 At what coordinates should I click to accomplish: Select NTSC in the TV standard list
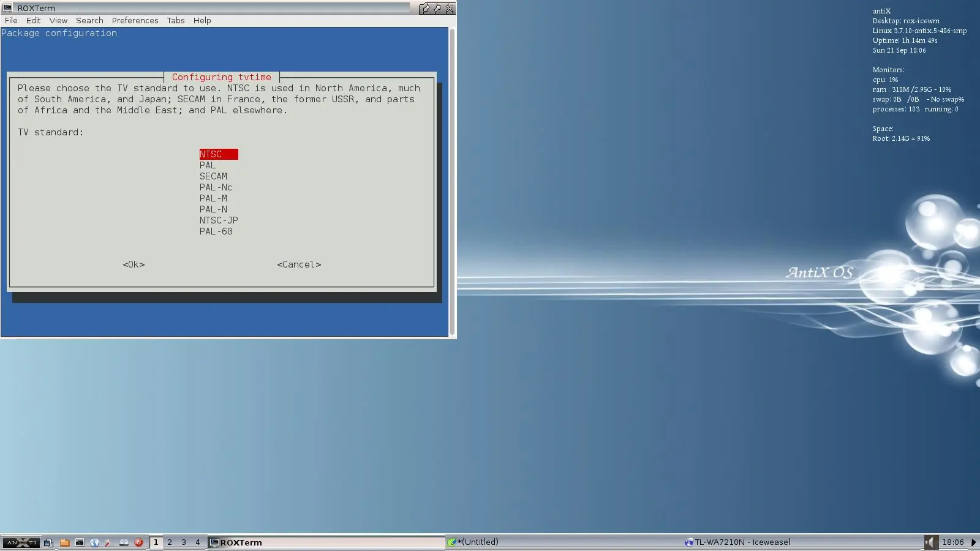(219, 154)
